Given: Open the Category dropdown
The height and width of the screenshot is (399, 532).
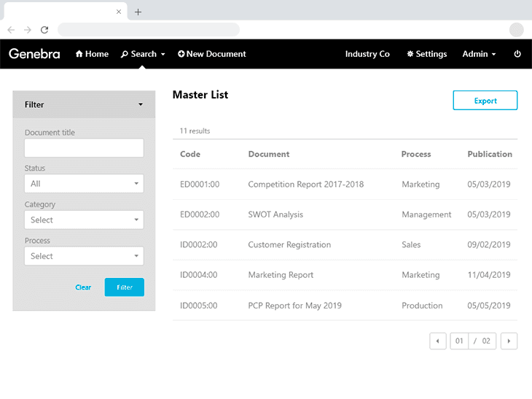Looking at the screenshot, I should click(84, 220).
